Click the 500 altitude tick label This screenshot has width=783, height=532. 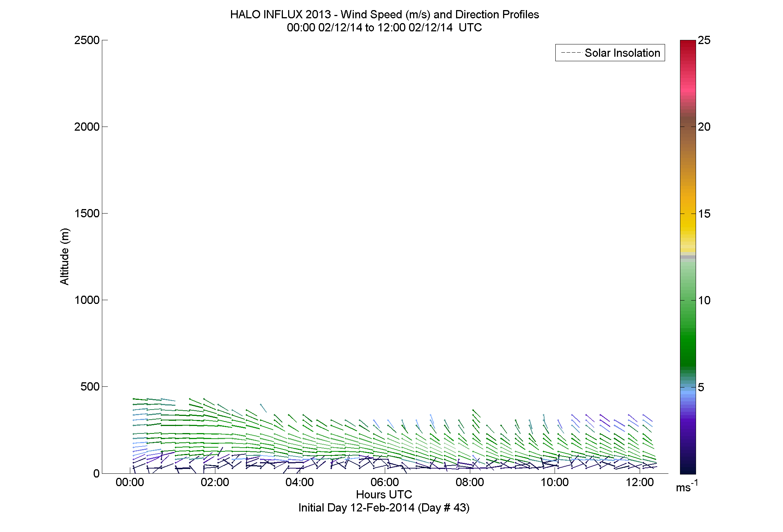tap(90, 387)
